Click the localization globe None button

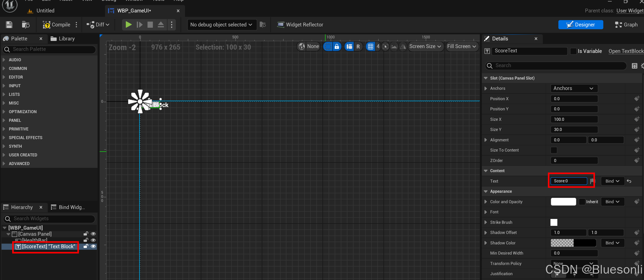[x=309, y=47]
